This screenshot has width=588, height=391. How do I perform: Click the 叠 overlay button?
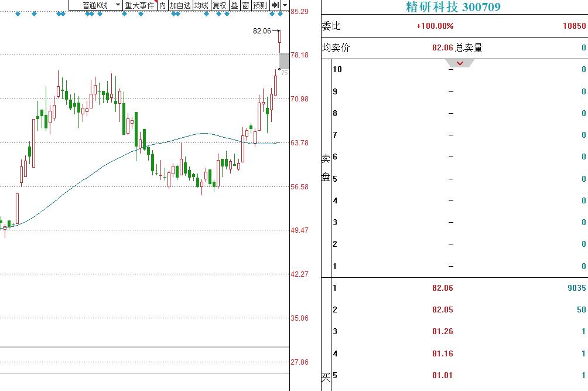tap(234, 5)
